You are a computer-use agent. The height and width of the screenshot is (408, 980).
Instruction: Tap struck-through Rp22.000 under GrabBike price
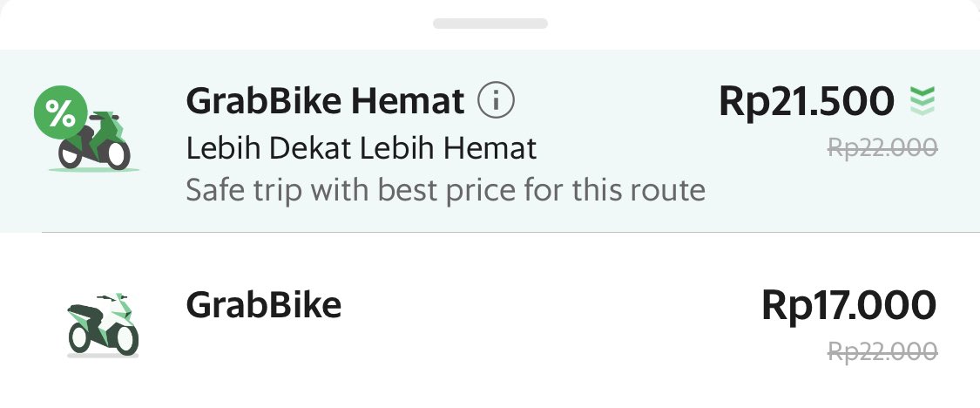pyautogui.click(x=882, y=351)
